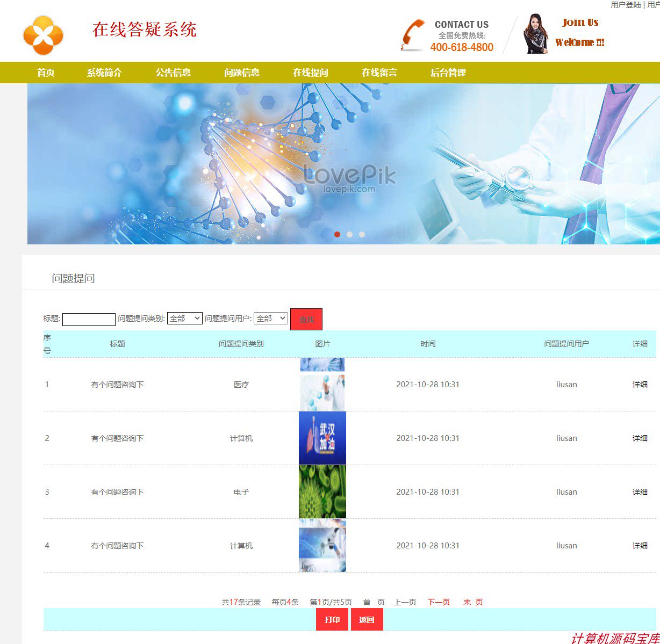
Task: Switch to the 公告信息 menu tab
Action: click(x=173, y=73)
